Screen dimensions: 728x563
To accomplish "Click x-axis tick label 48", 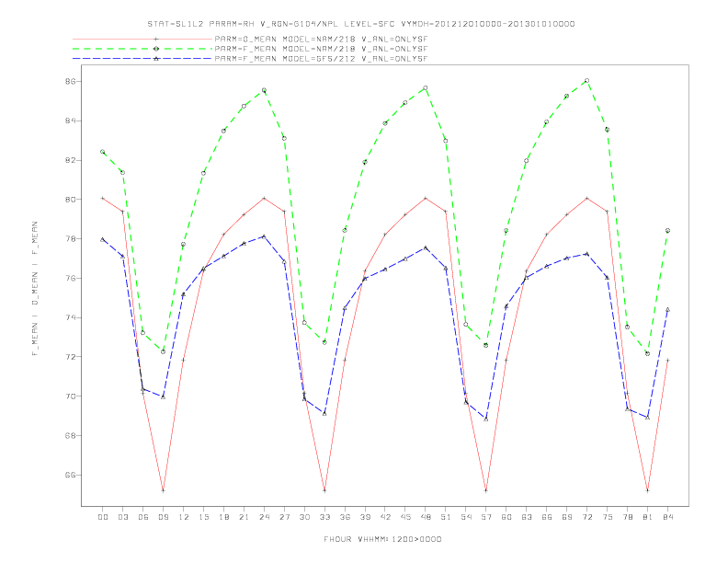I will click(x=426, y=517).
